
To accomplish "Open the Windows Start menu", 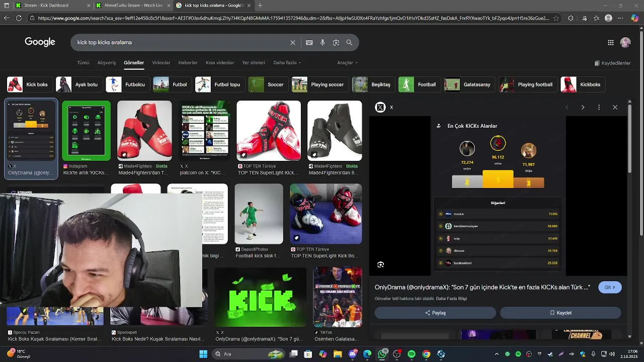I will (x=203, y=354).
